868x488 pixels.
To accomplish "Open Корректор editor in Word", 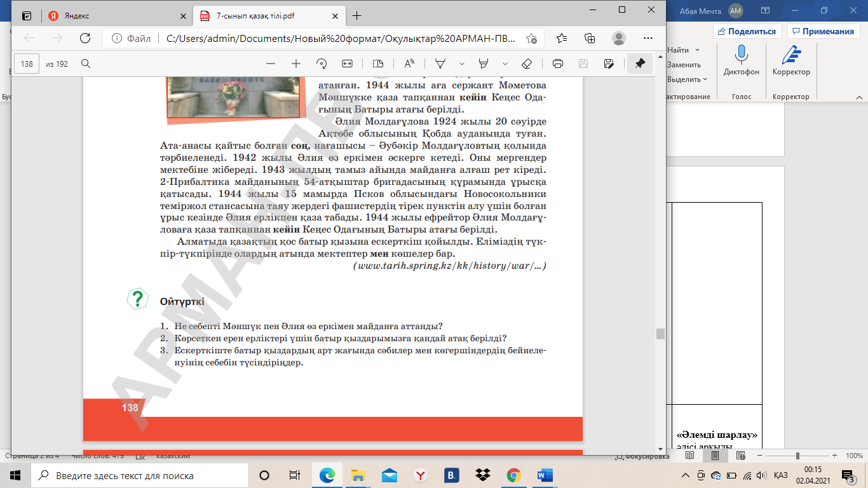I will (791, 62).
